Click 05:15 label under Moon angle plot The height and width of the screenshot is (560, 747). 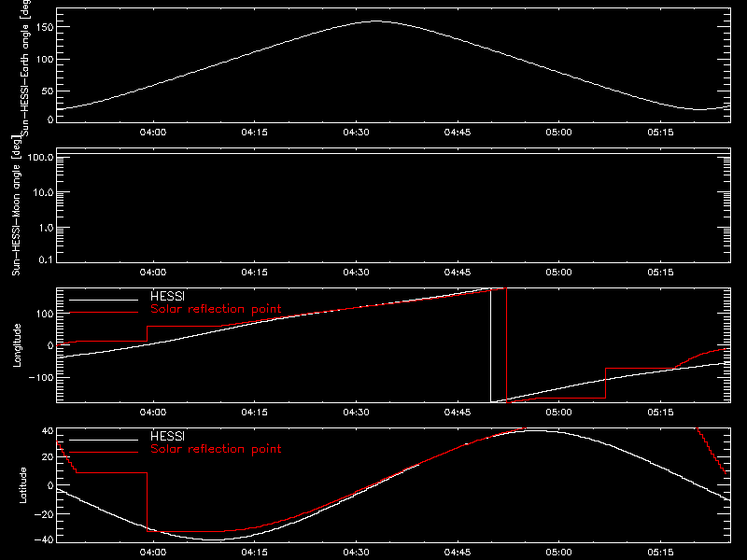660,272
